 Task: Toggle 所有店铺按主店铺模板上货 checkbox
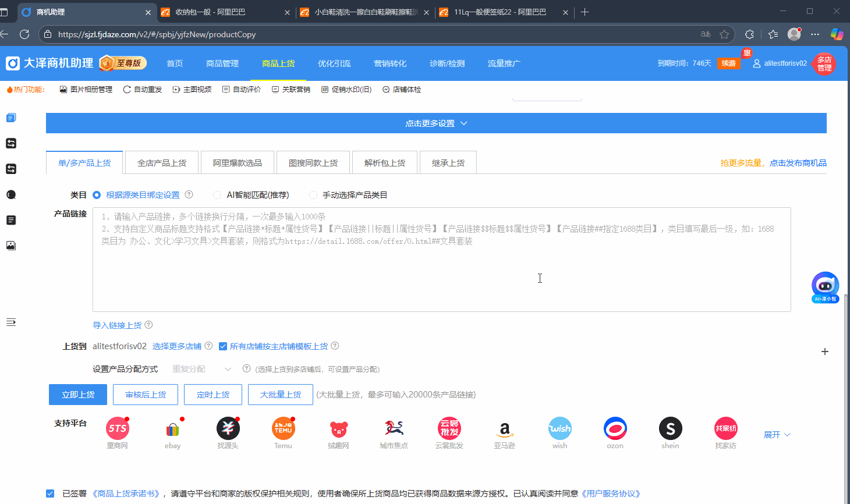pyautogui.click(x=222, y=346)
